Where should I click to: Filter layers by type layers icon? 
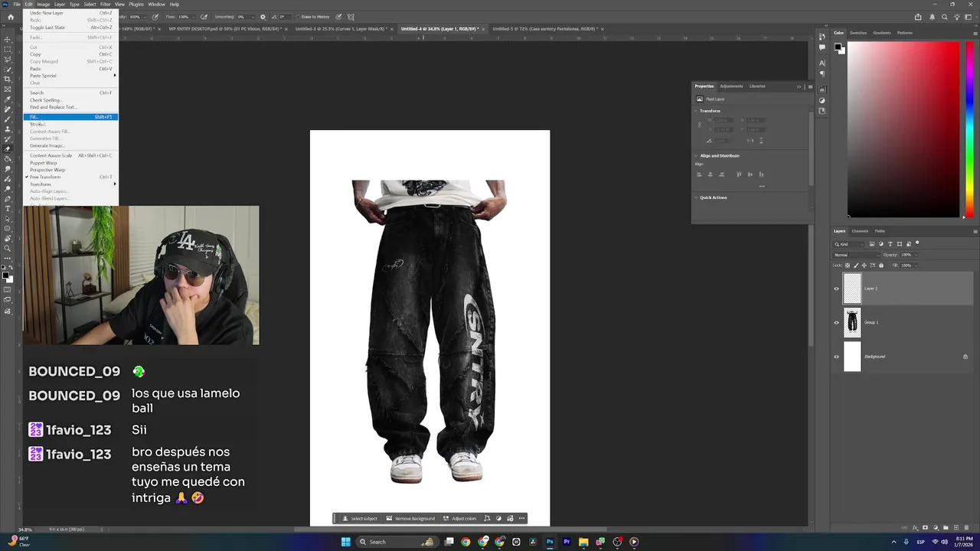890,244
